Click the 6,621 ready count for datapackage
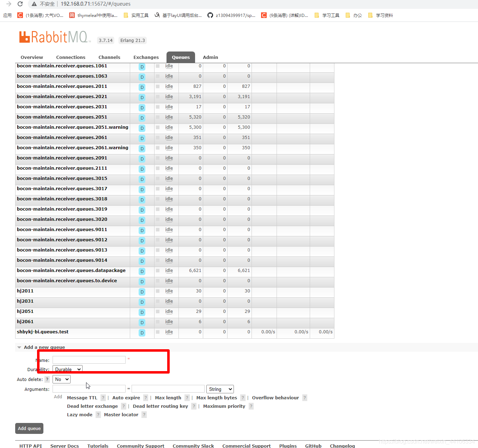The image size is (478, 448). 195,271
